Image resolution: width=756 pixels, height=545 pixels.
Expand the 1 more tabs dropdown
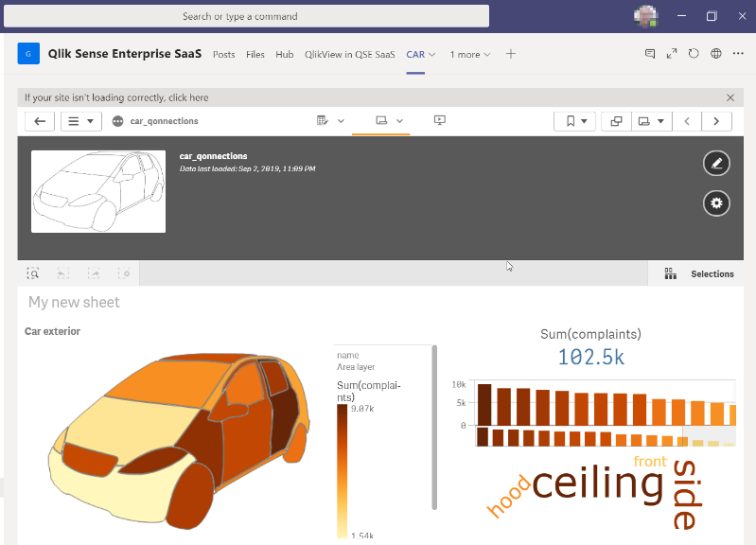[470, 55]
